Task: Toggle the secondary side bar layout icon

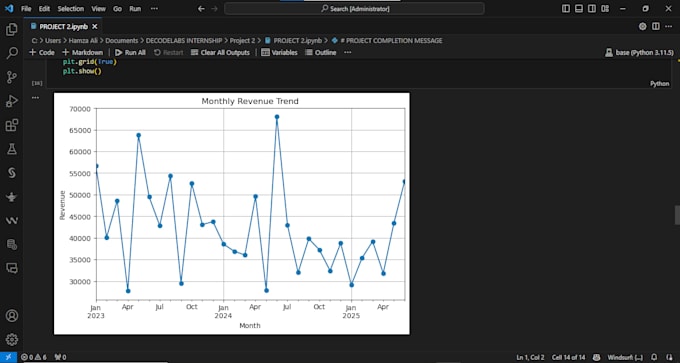Action: pyautogui.click(x=592, y=9)
